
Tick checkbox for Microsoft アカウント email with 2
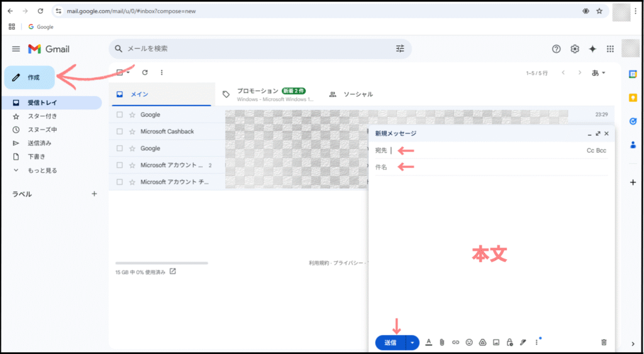[x=119, y=165]
